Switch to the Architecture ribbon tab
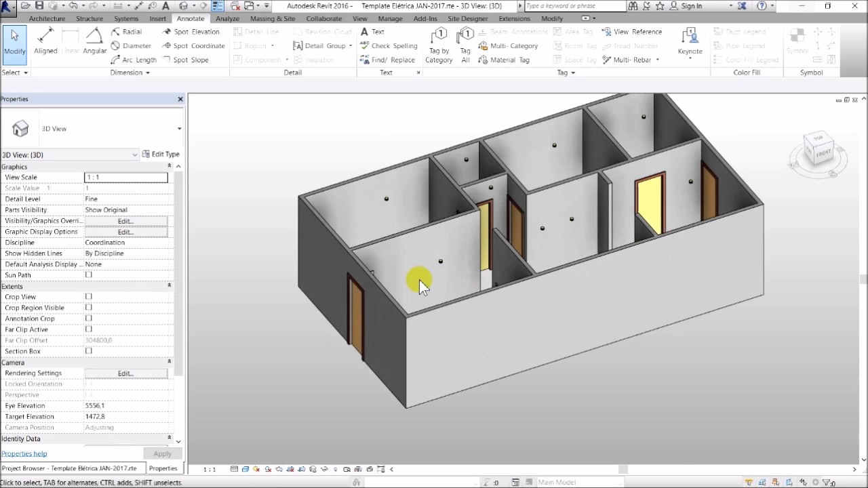The width and height of the screenshot is (868, 488). pos(47,18)
